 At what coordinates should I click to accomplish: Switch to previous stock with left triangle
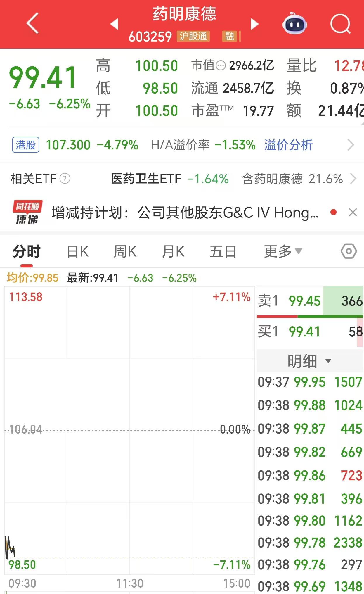click(114, 24)
